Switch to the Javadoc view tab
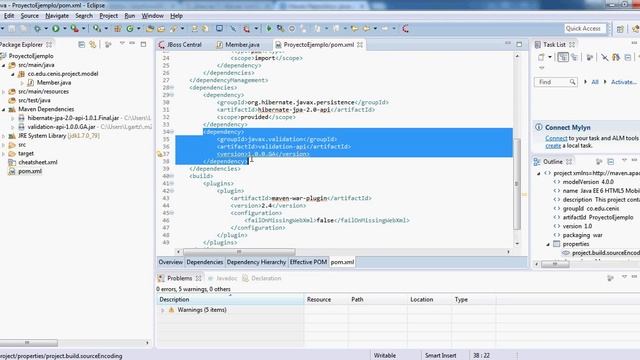This screenshot has height=360, width=640. (222, 278)
